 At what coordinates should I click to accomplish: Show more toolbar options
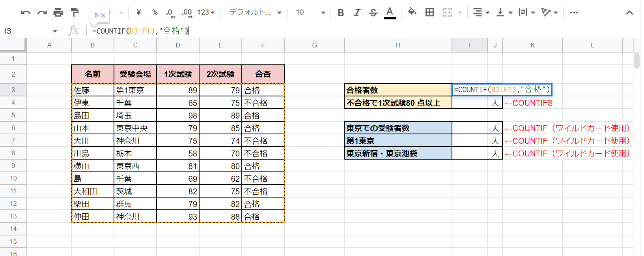[x=574, y=13]
